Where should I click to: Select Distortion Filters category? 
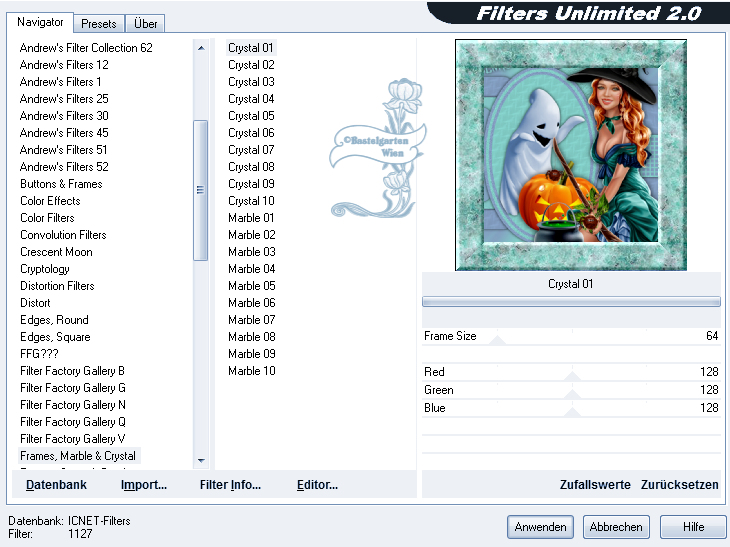[57, 286]
